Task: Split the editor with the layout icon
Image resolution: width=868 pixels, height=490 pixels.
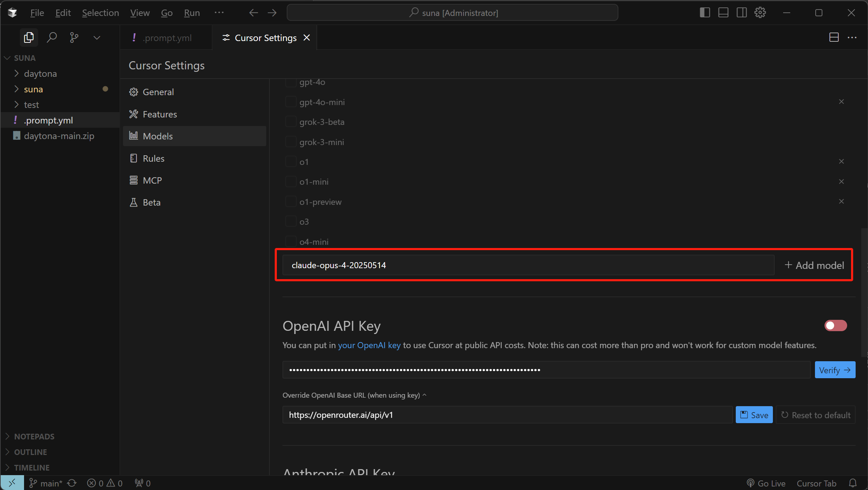Action: point(834,38)
